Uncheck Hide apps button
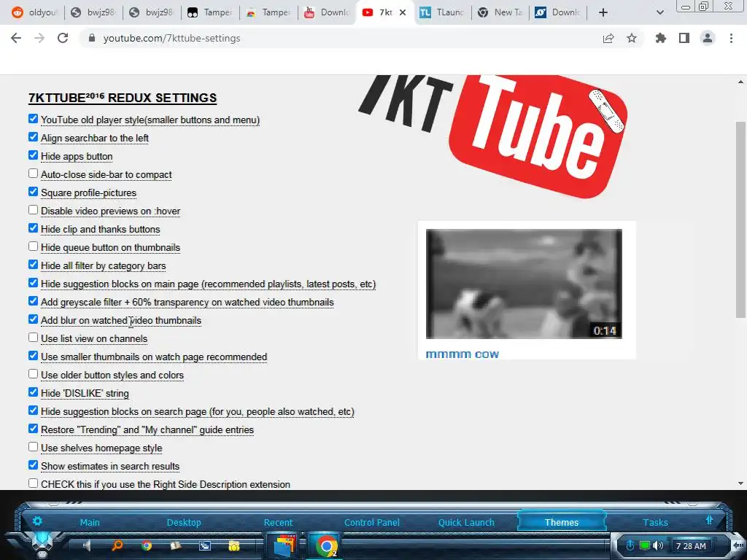 pos(33,155)
